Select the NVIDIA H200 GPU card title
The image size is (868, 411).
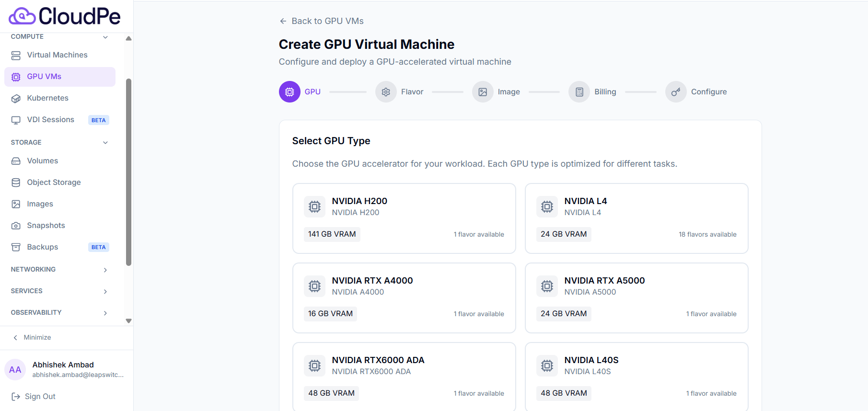(359, 201)
